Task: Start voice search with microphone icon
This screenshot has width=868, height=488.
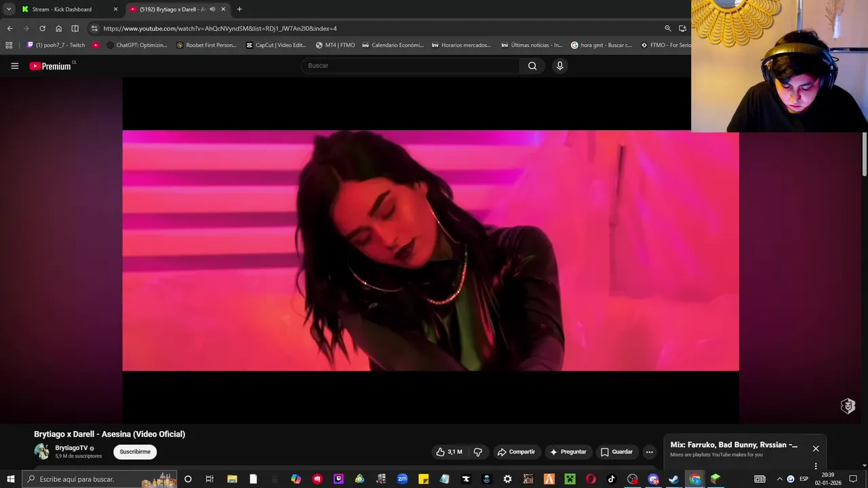Action: coord(559,66)
